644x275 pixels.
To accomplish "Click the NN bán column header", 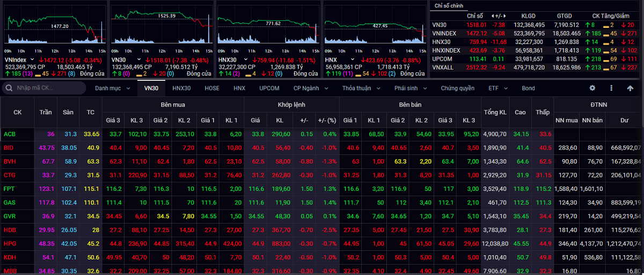I will [x=592, y=121].
